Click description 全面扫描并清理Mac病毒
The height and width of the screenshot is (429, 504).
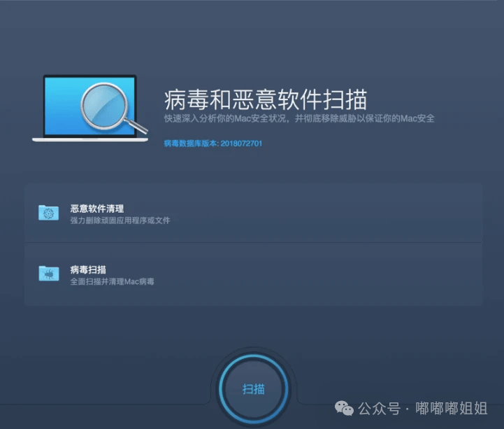point(112,281)
